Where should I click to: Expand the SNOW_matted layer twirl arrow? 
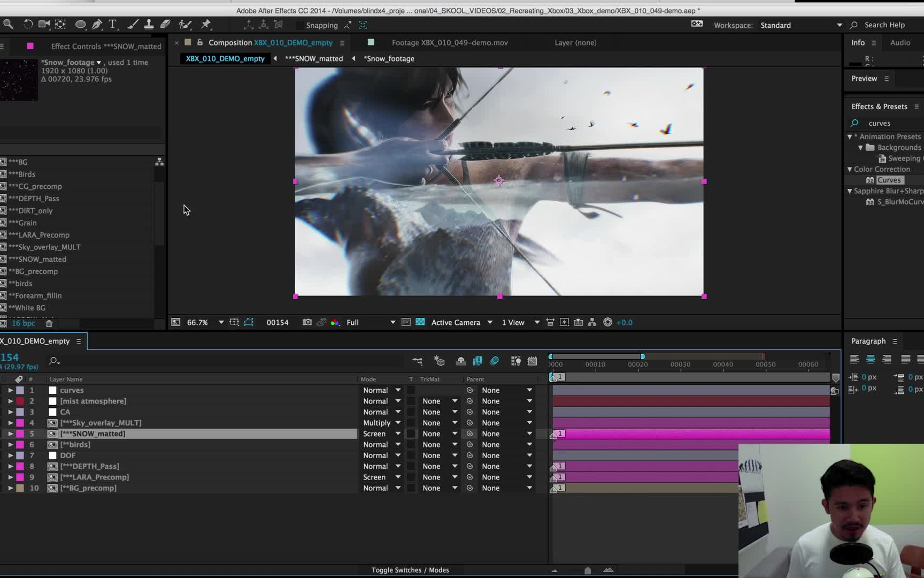click(10, 433)
